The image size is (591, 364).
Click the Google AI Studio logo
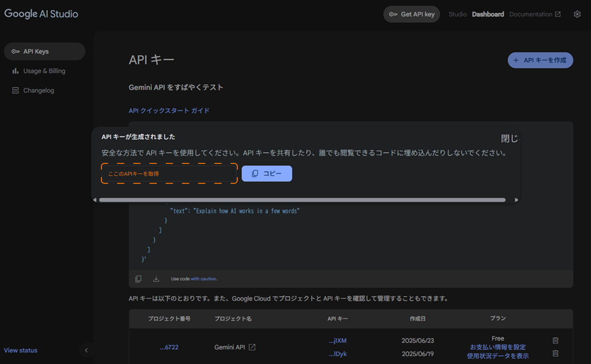41,14
